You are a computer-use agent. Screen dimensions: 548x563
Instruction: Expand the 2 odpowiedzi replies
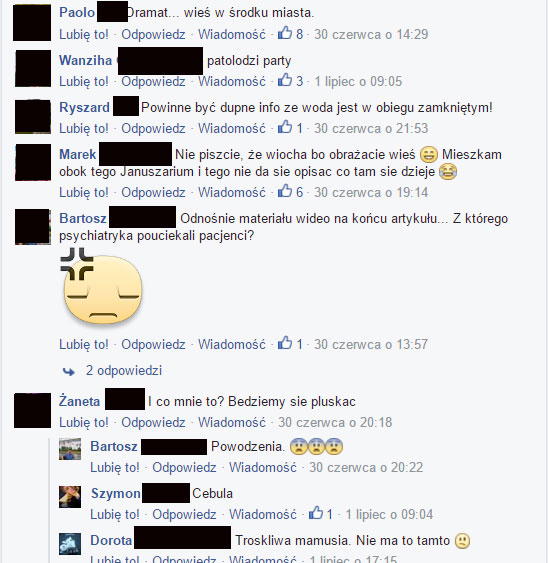click(124, 370)
